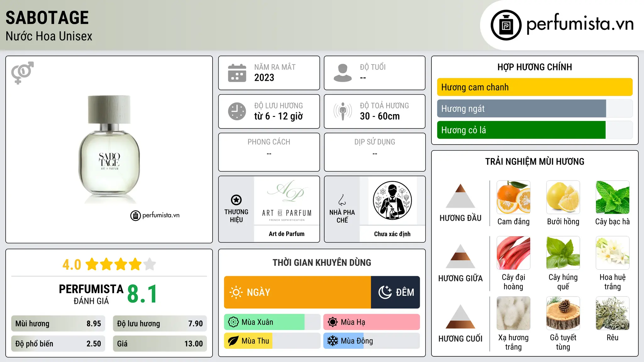Viewport: 644px width, 362px height.
Task: Click the Dịp sử dụng info card
Action: tap(375, 152)
